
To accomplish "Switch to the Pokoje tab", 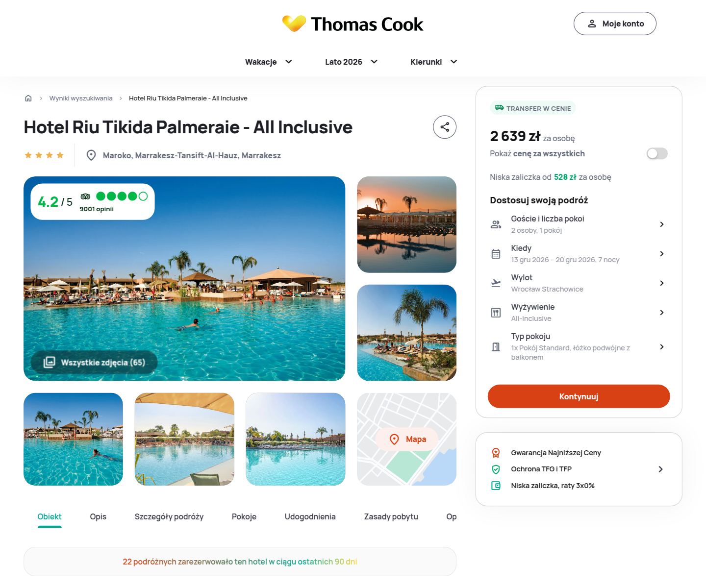I will 244,516.
